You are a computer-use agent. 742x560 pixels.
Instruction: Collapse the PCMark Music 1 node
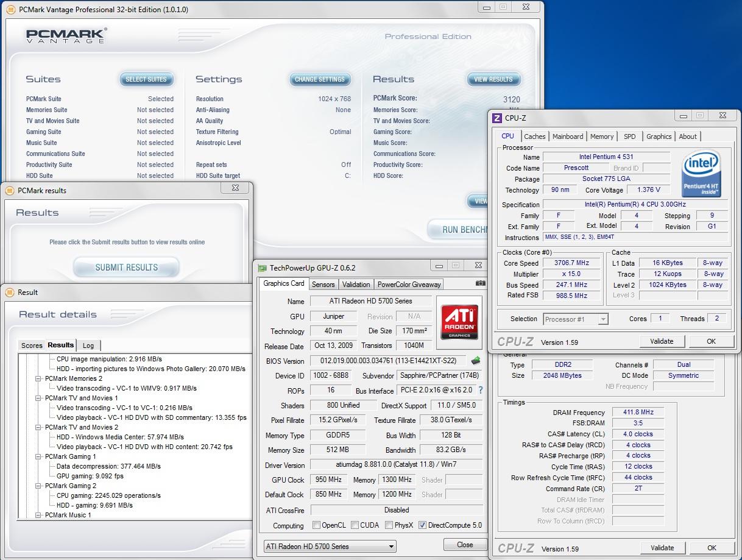[38, 515]
